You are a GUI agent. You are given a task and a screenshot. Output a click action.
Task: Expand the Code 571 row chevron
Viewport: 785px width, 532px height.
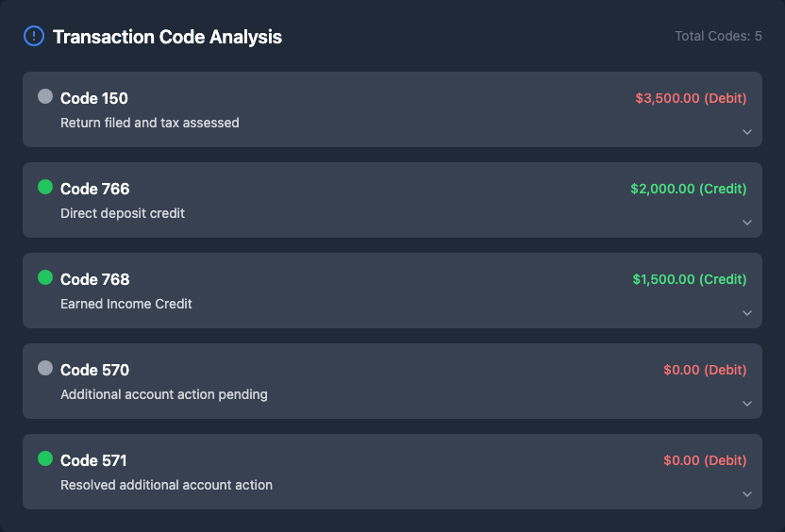(x=747, y=494)
